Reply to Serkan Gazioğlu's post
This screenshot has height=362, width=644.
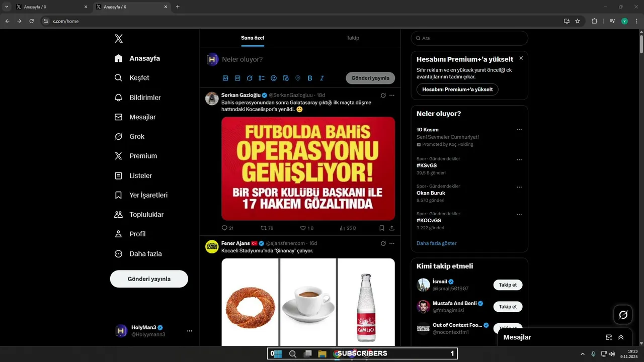point(227,228)
